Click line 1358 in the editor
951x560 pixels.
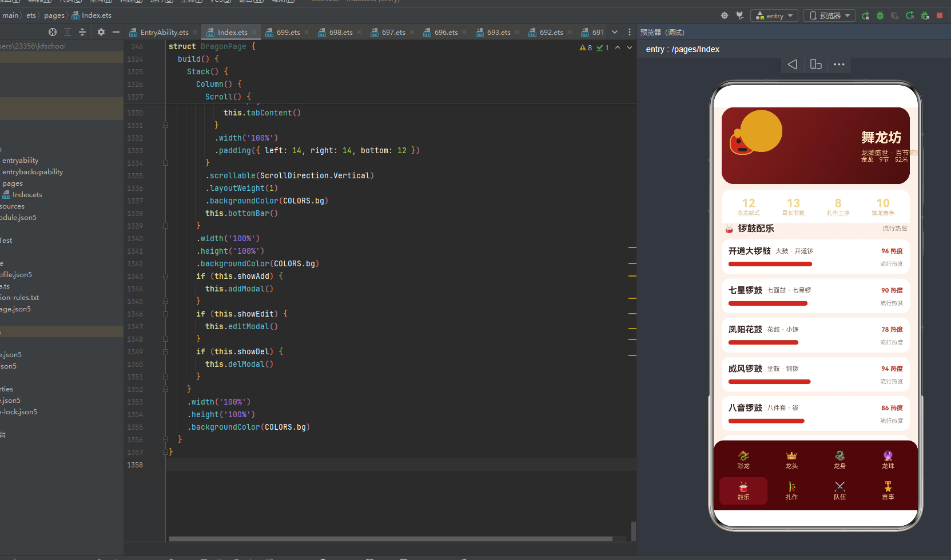(x=400, y=465)
